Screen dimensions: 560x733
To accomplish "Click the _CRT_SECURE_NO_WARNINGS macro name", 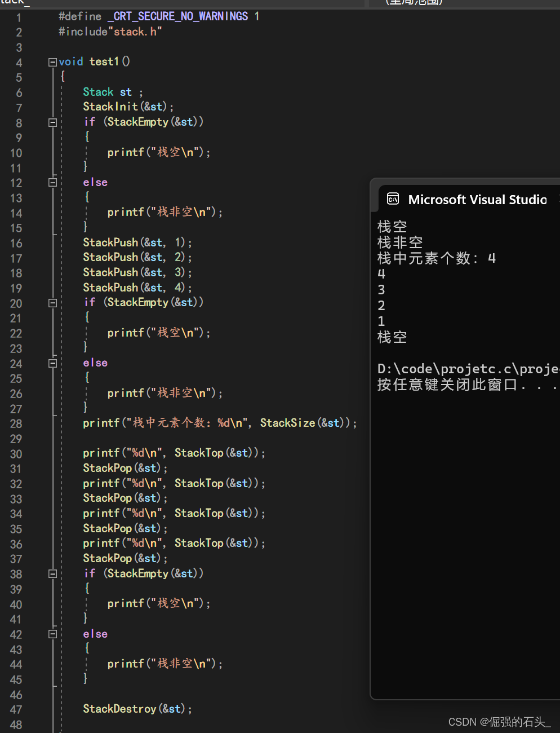I will click(177, 16).
